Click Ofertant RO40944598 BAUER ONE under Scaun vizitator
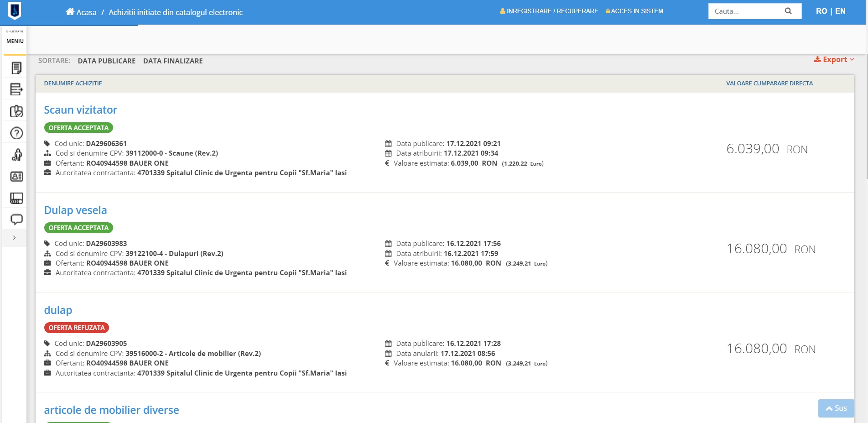This screenshot has height=423, width=868. coord(112,163)
